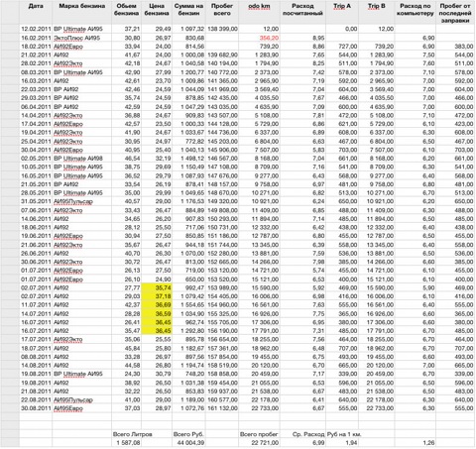Viewport: 476px width, 449px height.
Task: Click the total mileage cell "138 399,00"
Action: tap(222, 29)
